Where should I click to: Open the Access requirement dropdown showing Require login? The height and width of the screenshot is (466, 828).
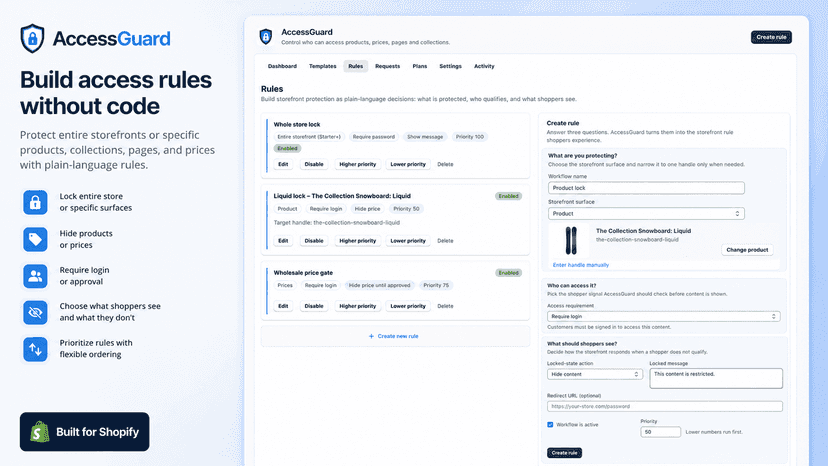664,316
